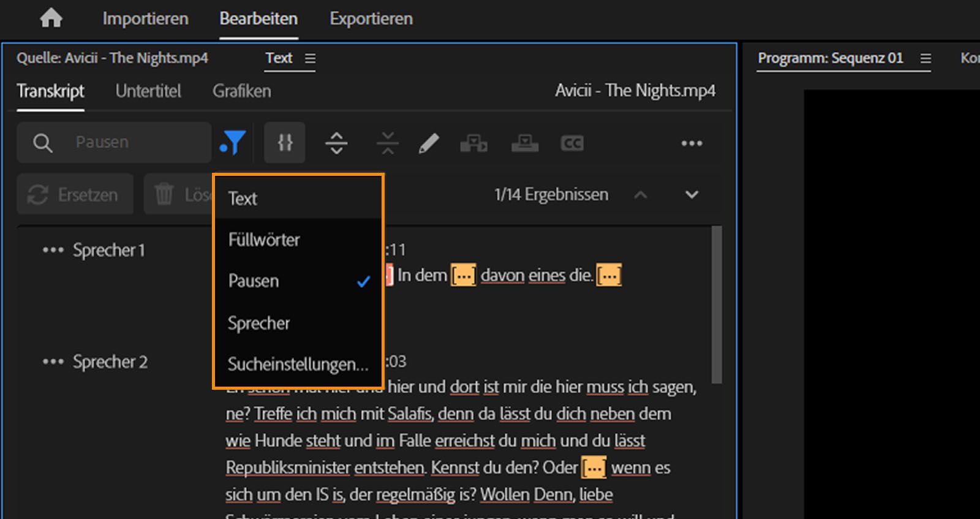
Task: Switch to the Bearbeiten tab
Action: [x=258, y=19]
